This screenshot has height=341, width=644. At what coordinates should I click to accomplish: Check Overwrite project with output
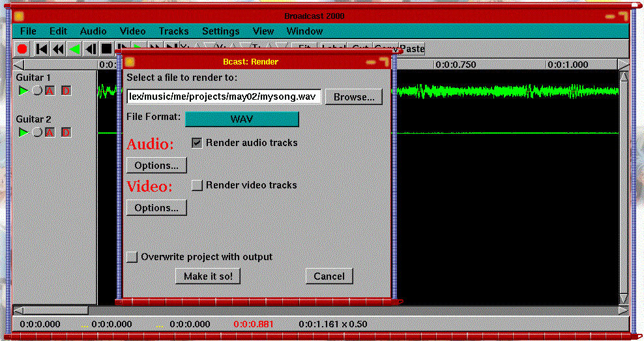coord(132,257)
